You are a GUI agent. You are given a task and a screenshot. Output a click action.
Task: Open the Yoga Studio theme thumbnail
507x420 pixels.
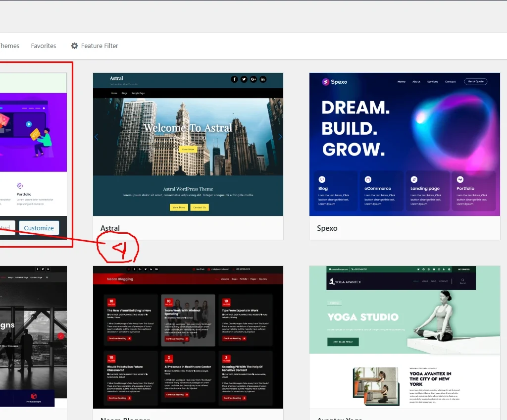pos(405,337)
